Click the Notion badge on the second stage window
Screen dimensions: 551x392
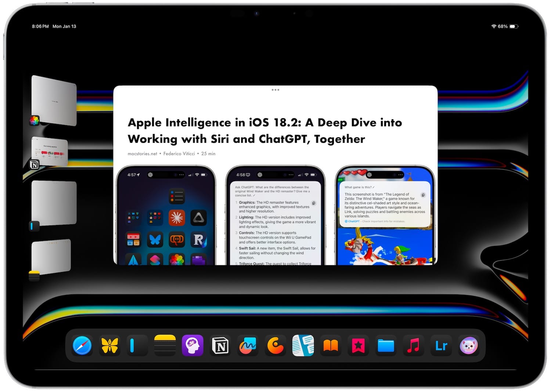[35, 166]
